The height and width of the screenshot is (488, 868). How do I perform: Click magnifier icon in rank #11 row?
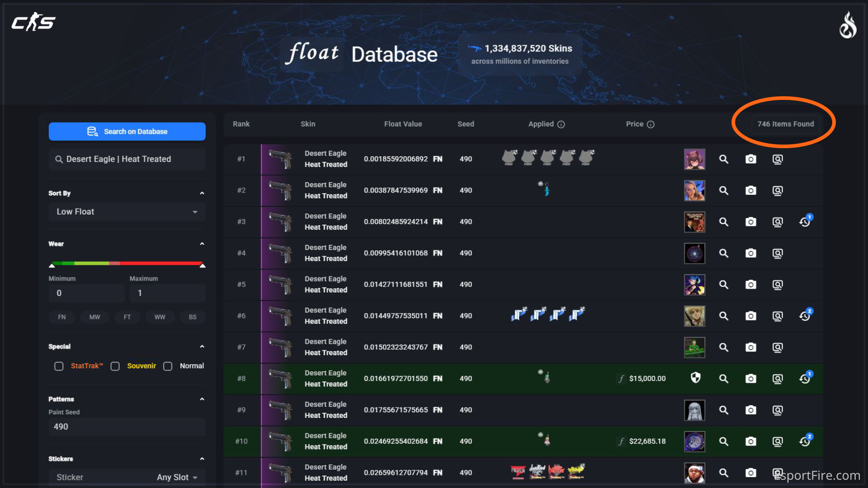[724, 473]
